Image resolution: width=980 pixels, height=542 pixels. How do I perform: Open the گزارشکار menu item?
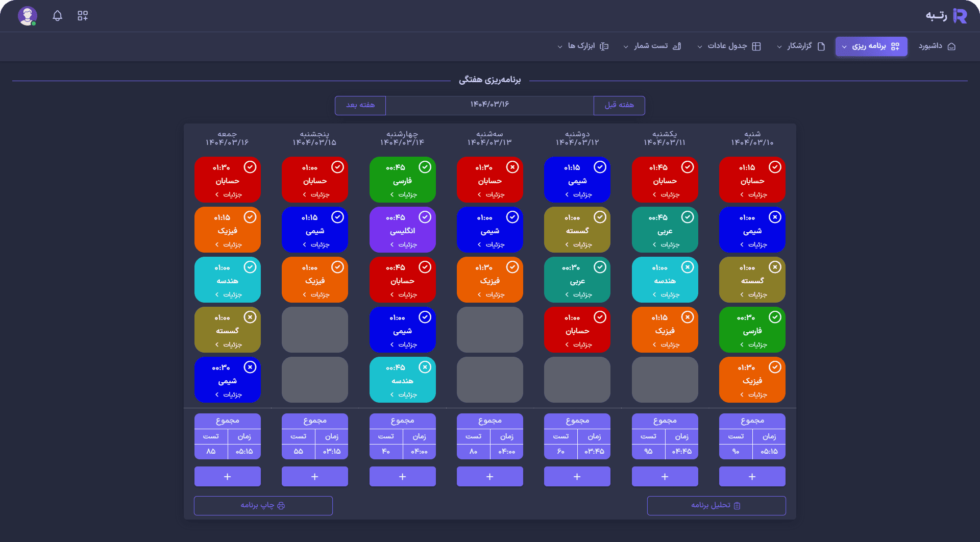(801, 46)
